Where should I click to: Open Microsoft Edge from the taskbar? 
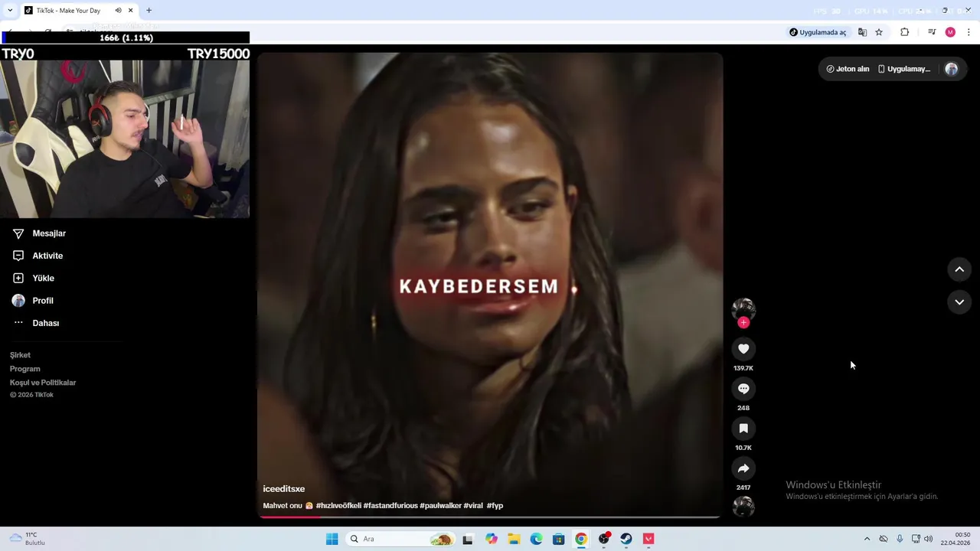(536, 539)
